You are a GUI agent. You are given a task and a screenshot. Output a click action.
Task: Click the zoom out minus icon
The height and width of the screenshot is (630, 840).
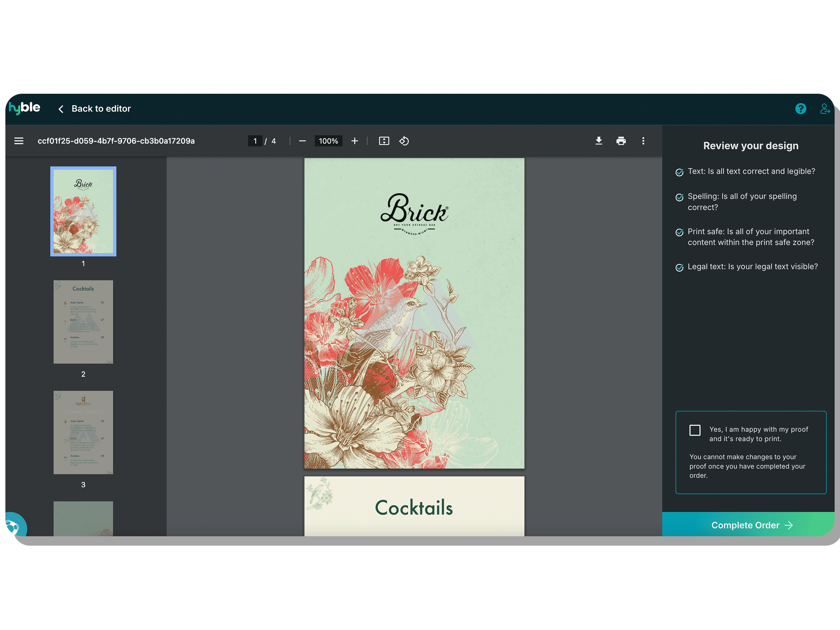302,141
